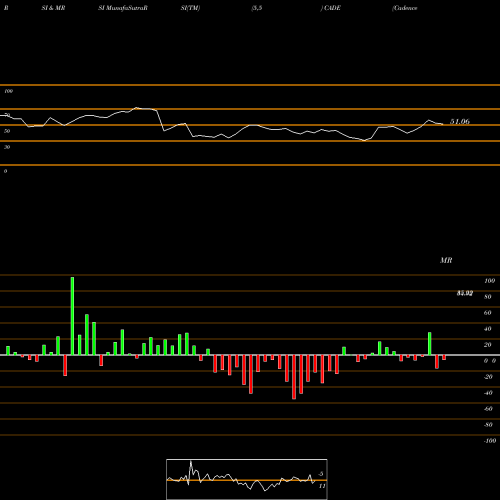Click the Cadence company name in header

point(405,8)
